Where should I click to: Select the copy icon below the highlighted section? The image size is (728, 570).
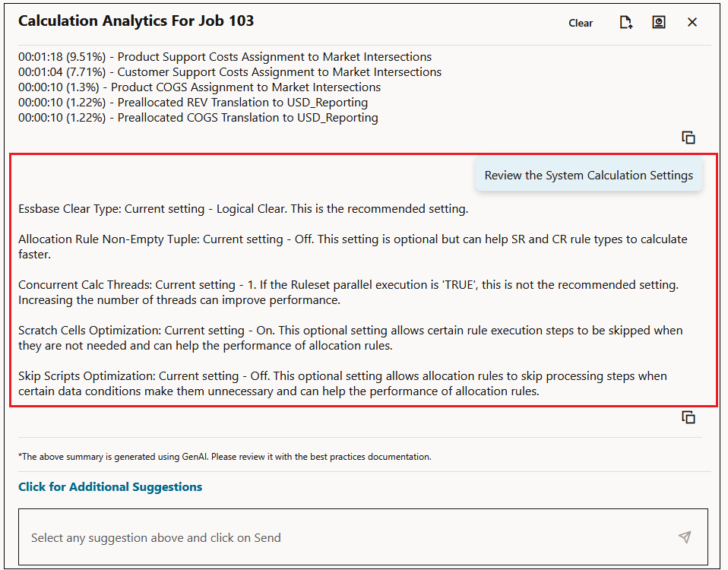click(x=688, y=416)
